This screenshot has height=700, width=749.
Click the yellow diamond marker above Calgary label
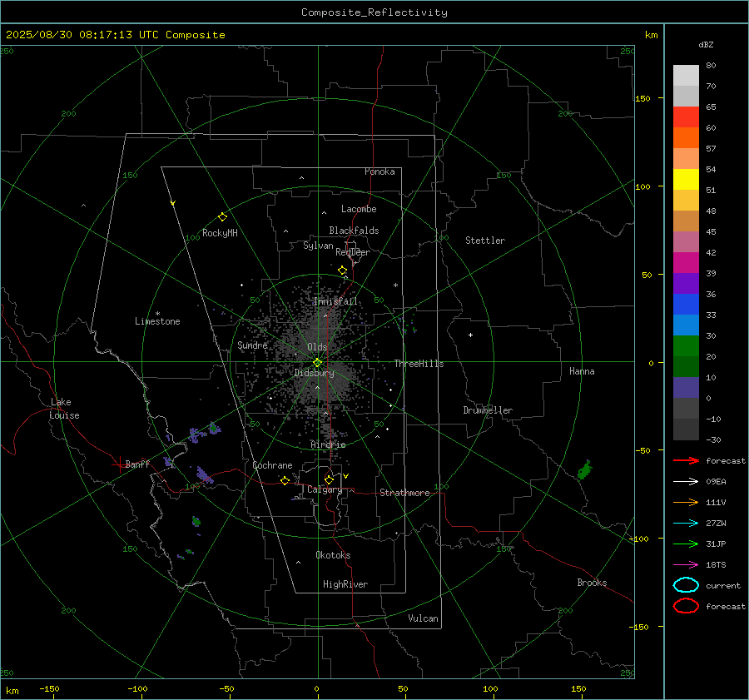point(329,479)
